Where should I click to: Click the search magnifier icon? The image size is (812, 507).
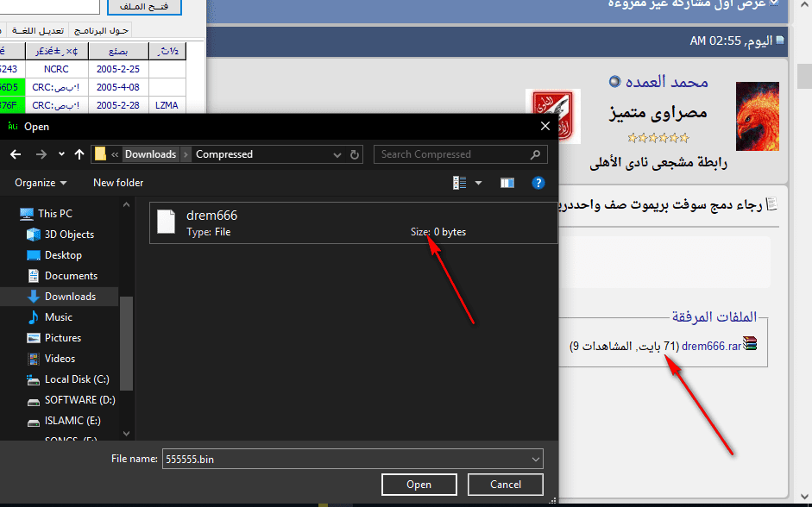536,154
